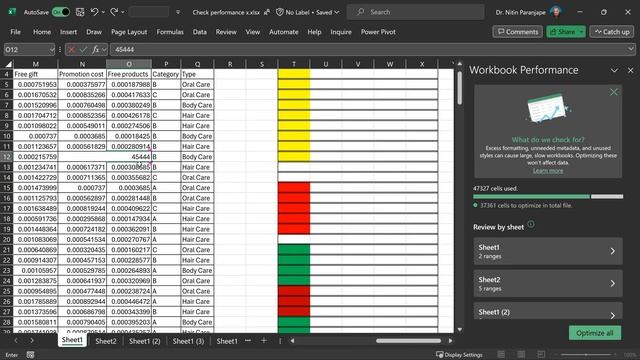Click the Catch up button

[611, 32]
